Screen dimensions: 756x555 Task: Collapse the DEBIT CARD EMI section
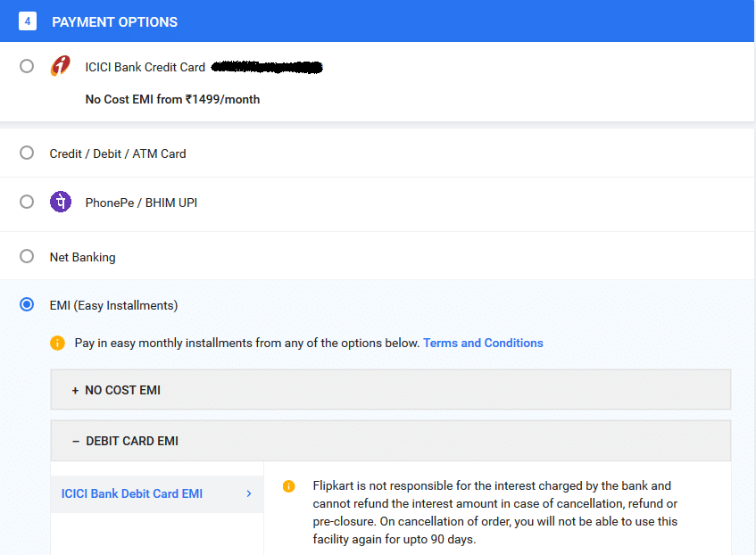[391, 441]
